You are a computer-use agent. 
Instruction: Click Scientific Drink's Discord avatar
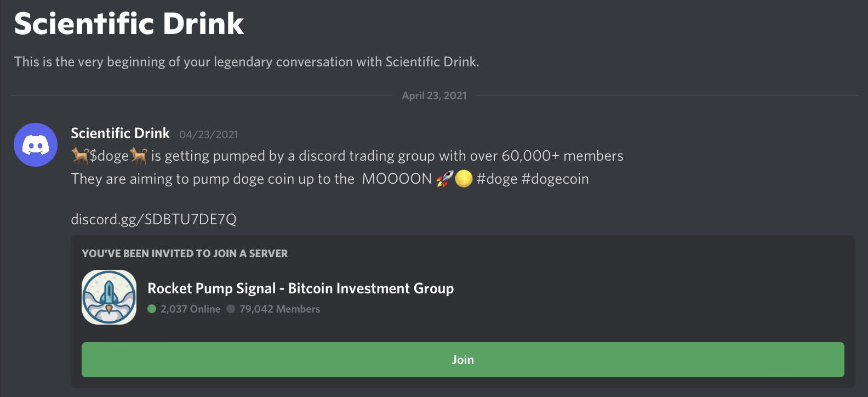pos(36,145)
